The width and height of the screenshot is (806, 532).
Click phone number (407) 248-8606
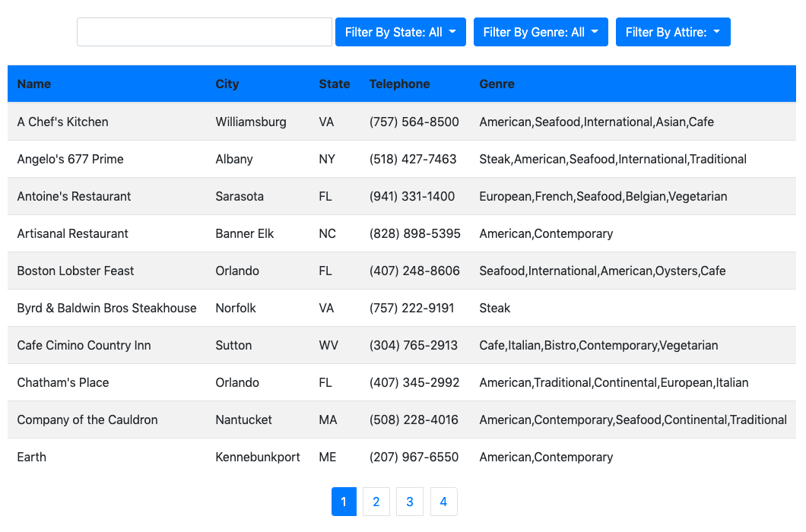coord(414,271)
